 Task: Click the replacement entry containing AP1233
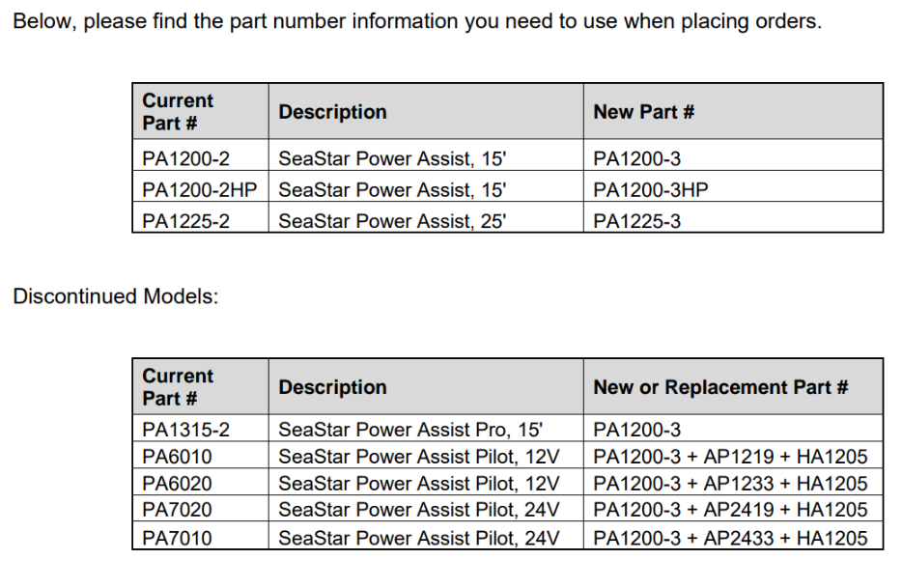[730, 484]
